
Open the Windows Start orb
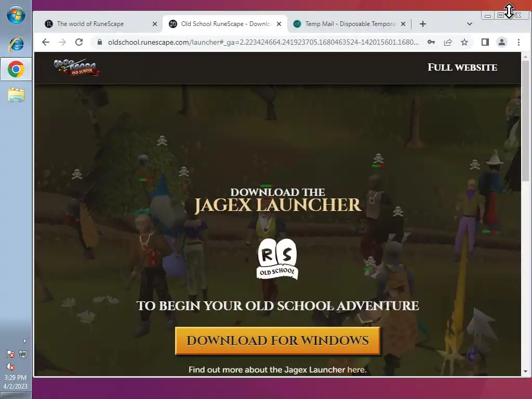click(16, 15)
